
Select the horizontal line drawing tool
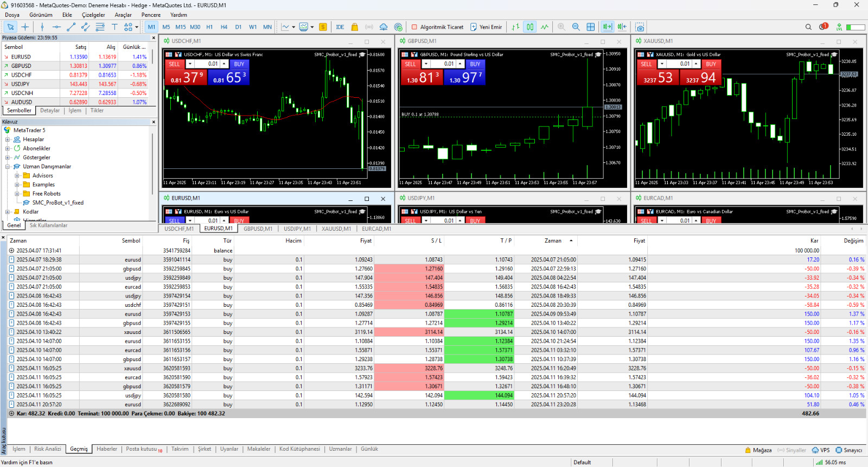[x=56, y=27]
